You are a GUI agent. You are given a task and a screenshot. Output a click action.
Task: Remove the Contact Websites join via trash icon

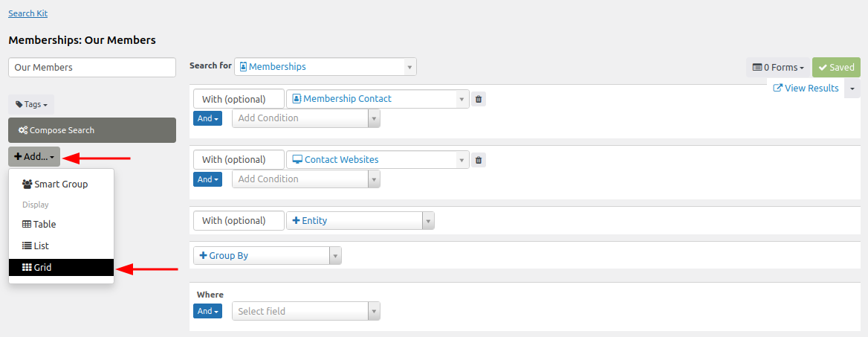coord(479,160)
